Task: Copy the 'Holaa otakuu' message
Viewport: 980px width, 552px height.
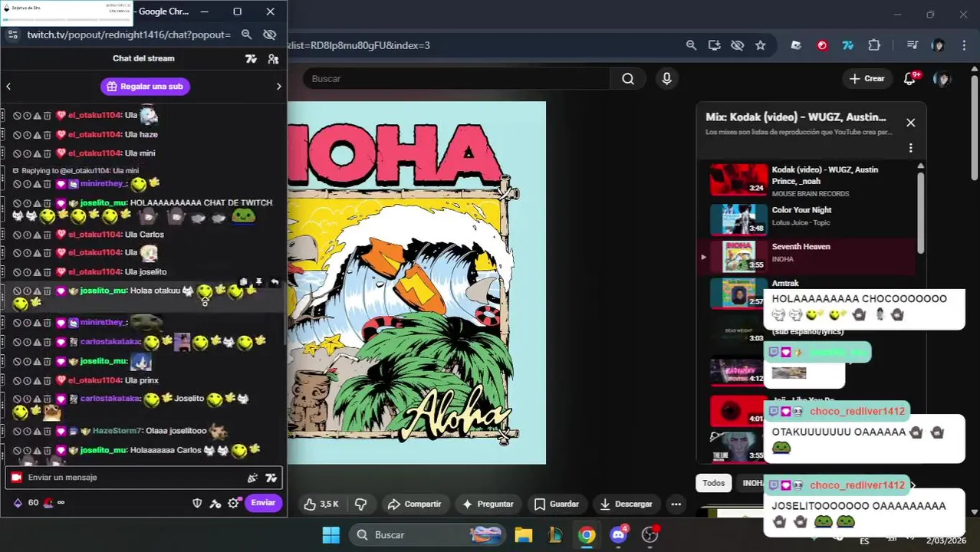Action: (244, 283)
